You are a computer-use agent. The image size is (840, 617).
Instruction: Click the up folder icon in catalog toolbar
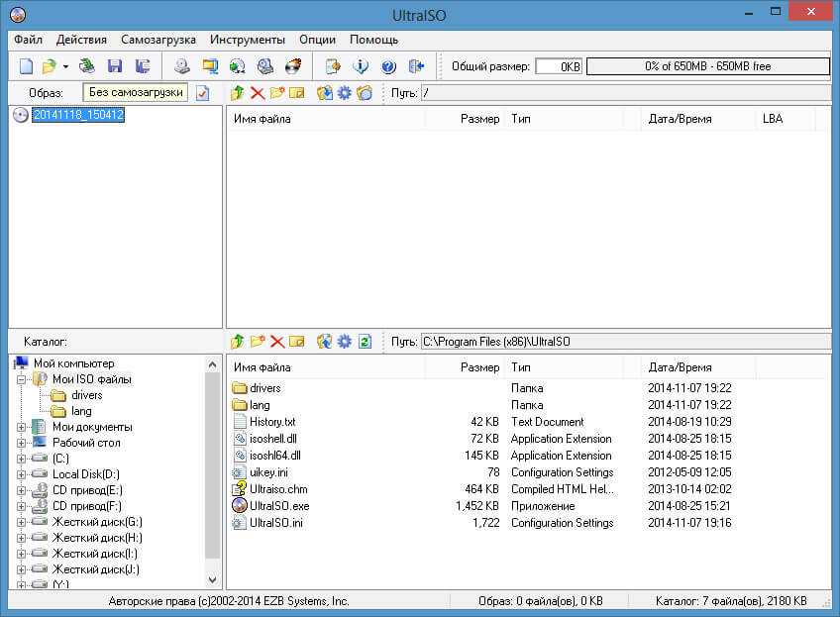click(237, 342)
